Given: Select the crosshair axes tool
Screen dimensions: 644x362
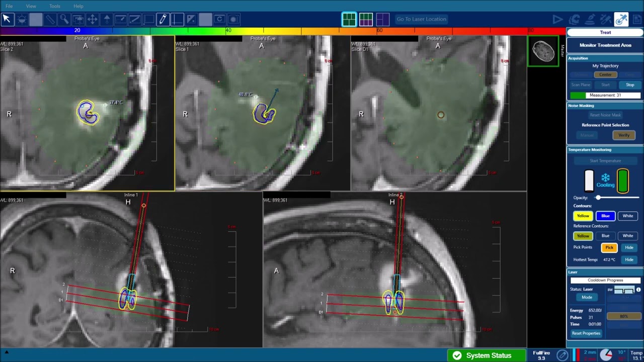Looking at the screenshot, I should [x=177, y=19].
